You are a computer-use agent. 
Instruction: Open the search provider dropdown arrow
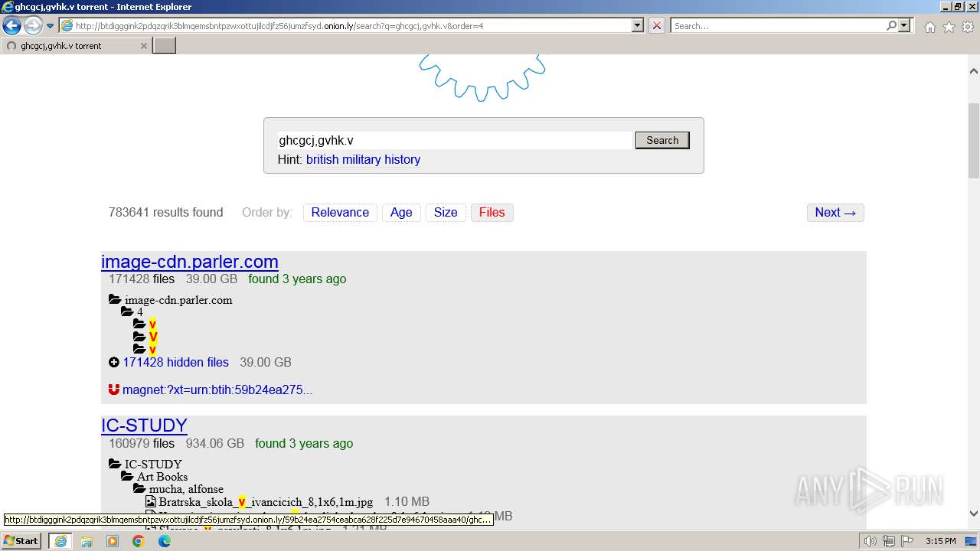click(x=904, y=25)
